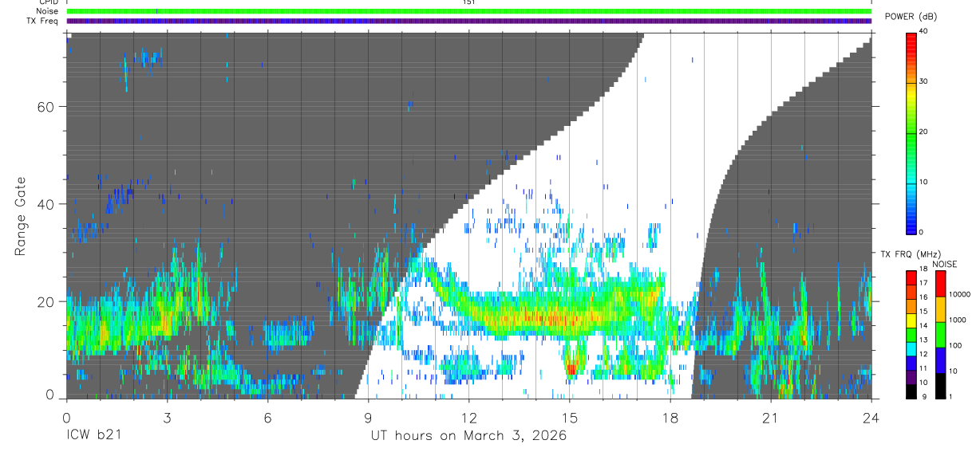Click the POWER (dB) legend title
The width and height of the screenshot is (980, 452).
click(x=911, y=17)
